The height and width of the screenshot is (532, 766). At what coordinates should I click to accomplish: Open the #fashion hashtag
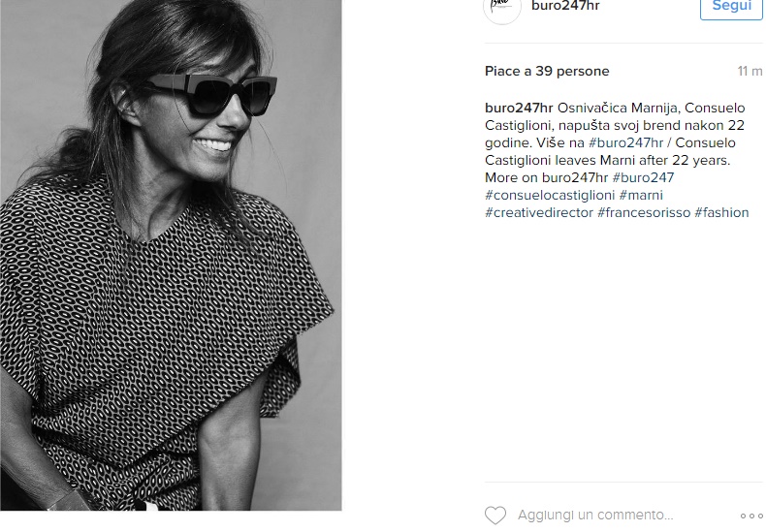(721, 213)
